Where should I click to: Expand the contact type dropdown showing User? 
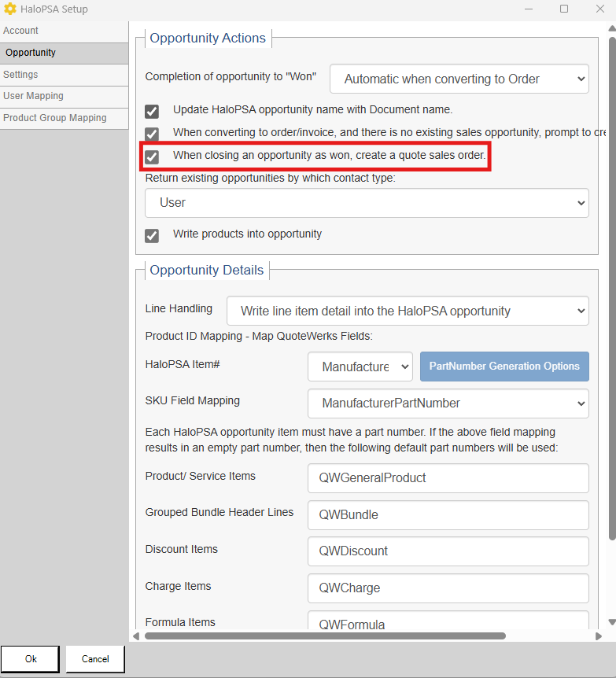[367, 203]
